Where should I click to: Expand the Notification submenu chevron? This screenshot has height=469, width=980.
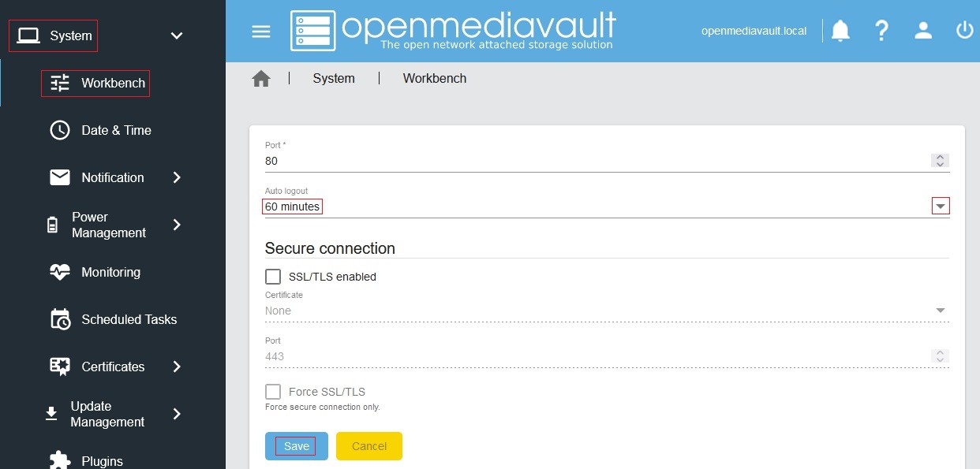click(x=177, y=177)
